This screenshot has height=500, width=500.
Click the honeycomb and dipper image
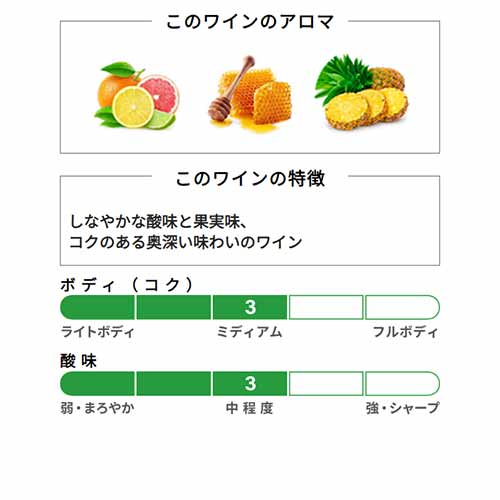(250, 94)
